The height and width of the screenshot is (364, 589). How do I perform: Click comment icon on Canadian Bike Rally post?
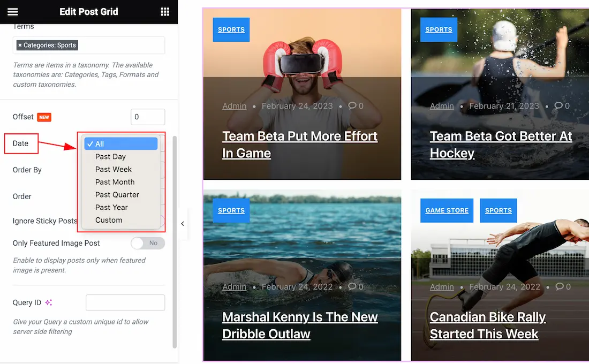click(560, 286)
